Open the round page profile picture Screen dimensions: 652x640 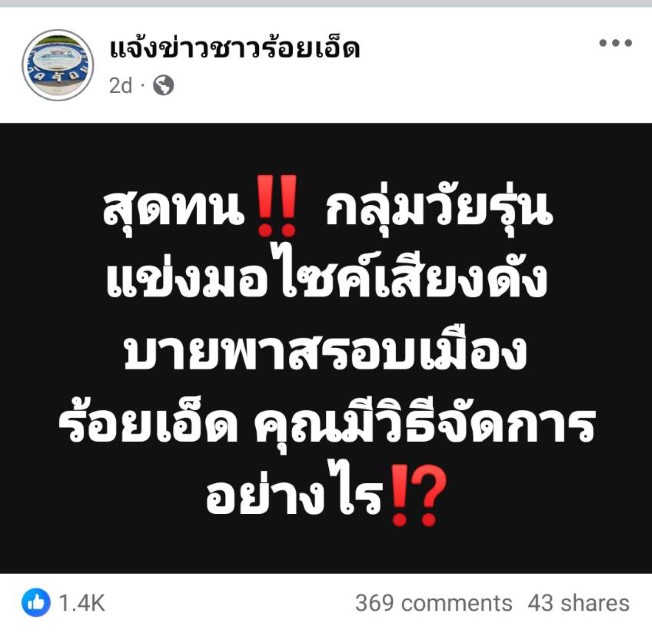(x=58, y=65)
